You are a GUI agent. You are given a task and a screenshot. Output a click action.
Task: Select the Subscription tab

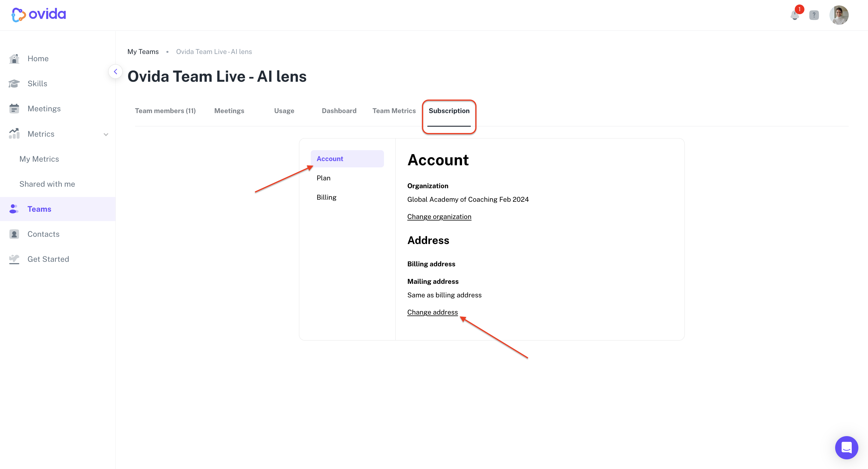[449, 111]
